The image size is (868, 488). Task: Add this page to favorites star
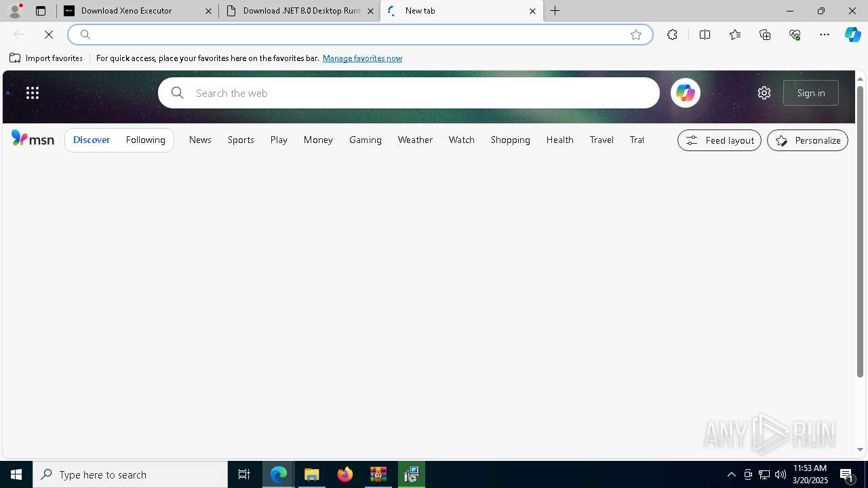click(x=636, y=35)
